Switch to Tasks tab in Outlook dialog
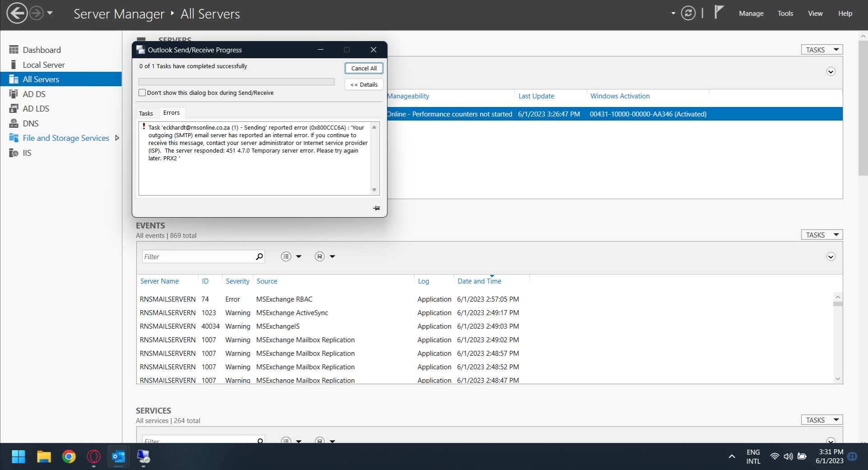Image resolution: width=868 pixels, height=470 pixels. pos(146,113)
